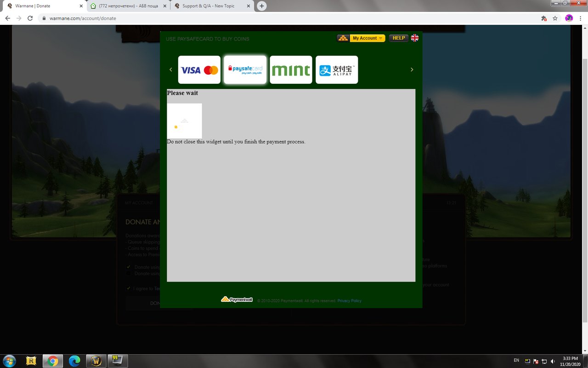Open the network connection tray icon
Image resolution: width=588 pixels, height=368 pixels.
point(544,361)
